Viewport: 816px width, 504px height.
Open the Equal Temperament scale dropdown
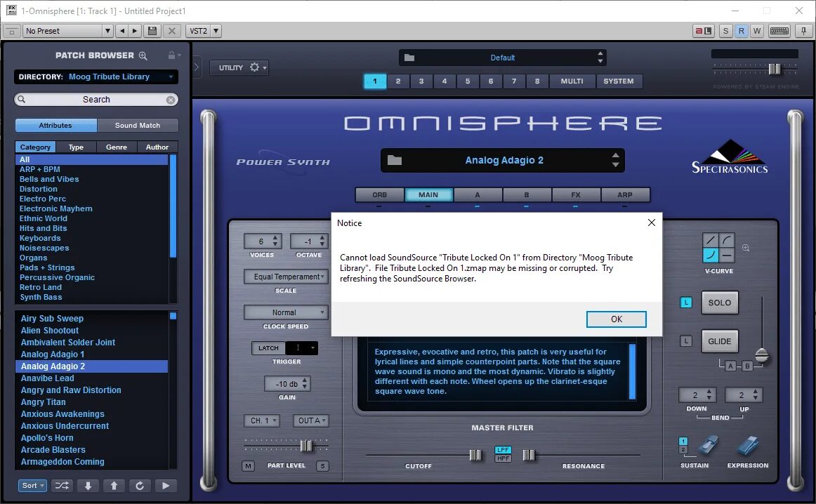287,277
